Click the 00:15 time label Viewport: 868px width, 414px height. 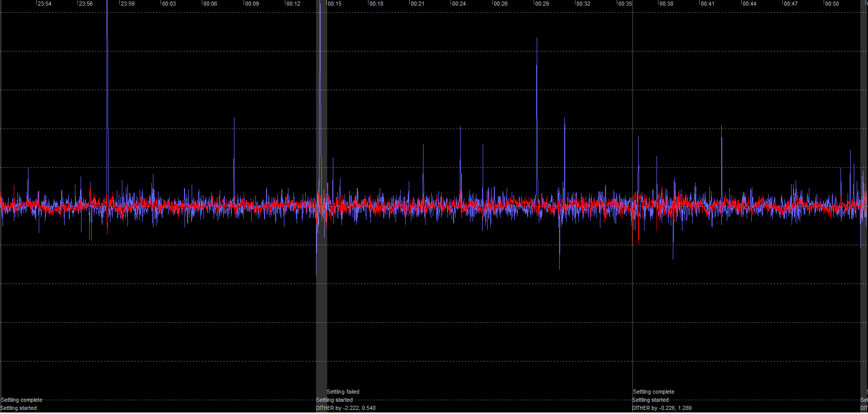coord(335,4)
